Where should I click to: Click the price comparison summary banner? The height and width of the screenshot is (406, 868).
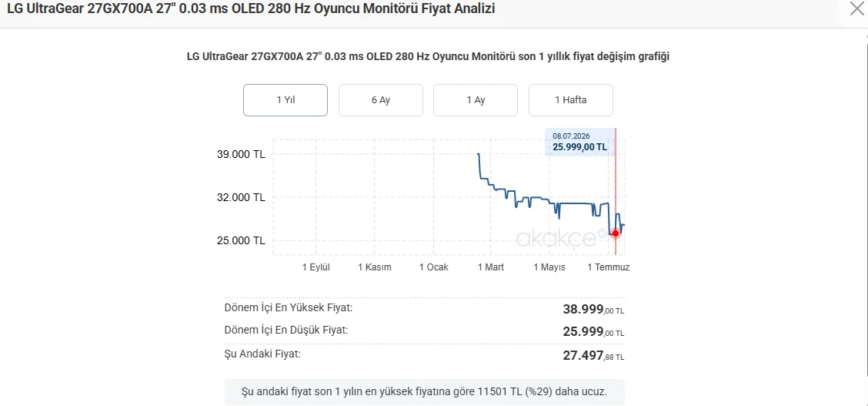(x=425, y=392)
